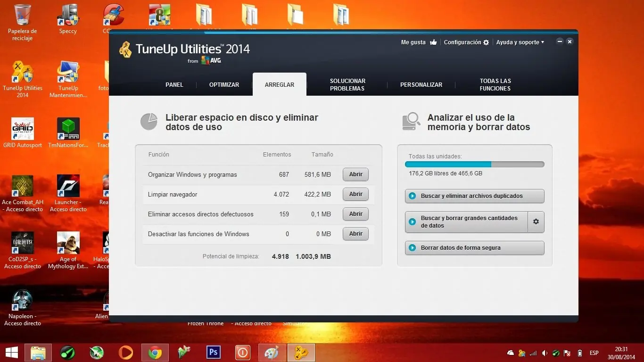Click the 1.003,9 MB cleanup potential value
The height and width of the screenshot is (362, 644).
click(313, 257)
